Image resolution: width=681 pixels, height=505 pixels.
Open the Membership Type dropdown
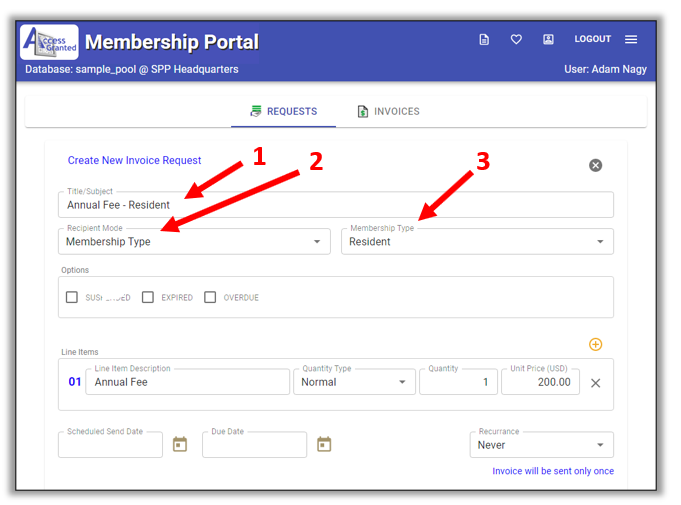pyautogui.click(x=477, y=242)
